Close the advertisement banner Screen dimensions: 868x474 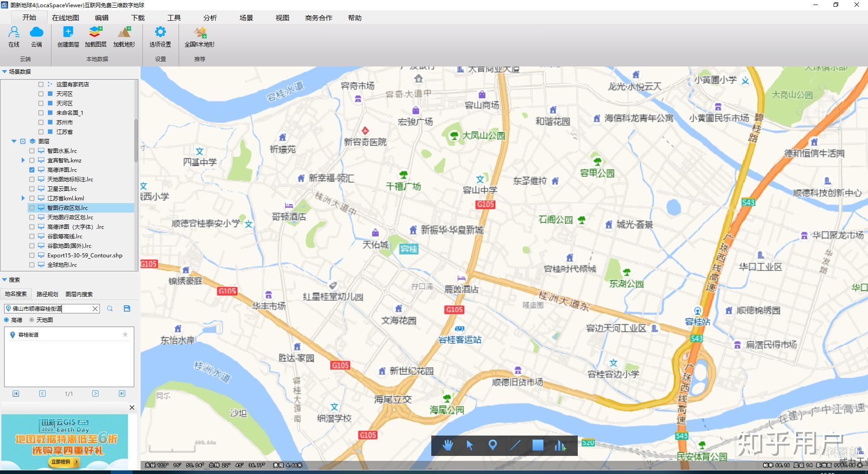132,408
